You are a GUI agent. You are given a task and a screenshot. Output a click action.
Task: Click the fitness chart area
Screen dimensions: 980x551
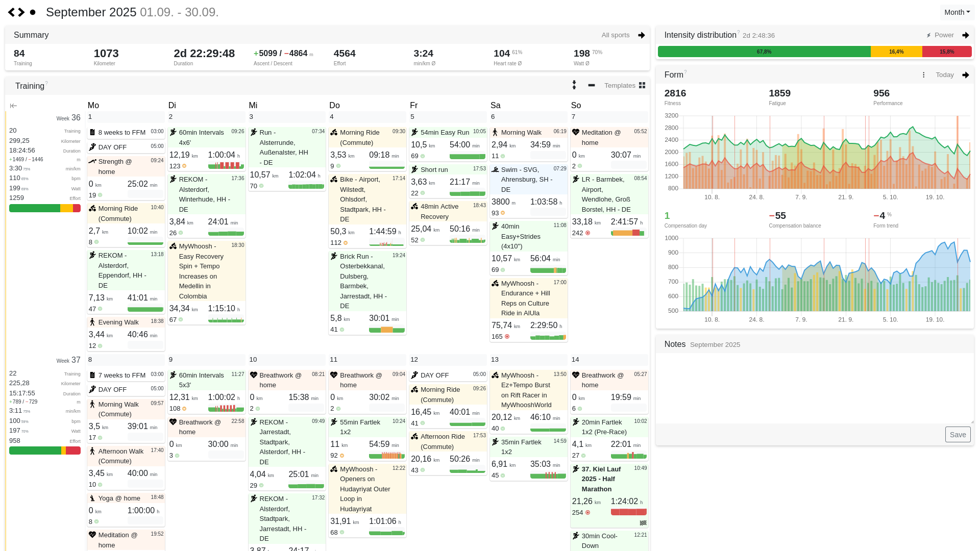826,152
